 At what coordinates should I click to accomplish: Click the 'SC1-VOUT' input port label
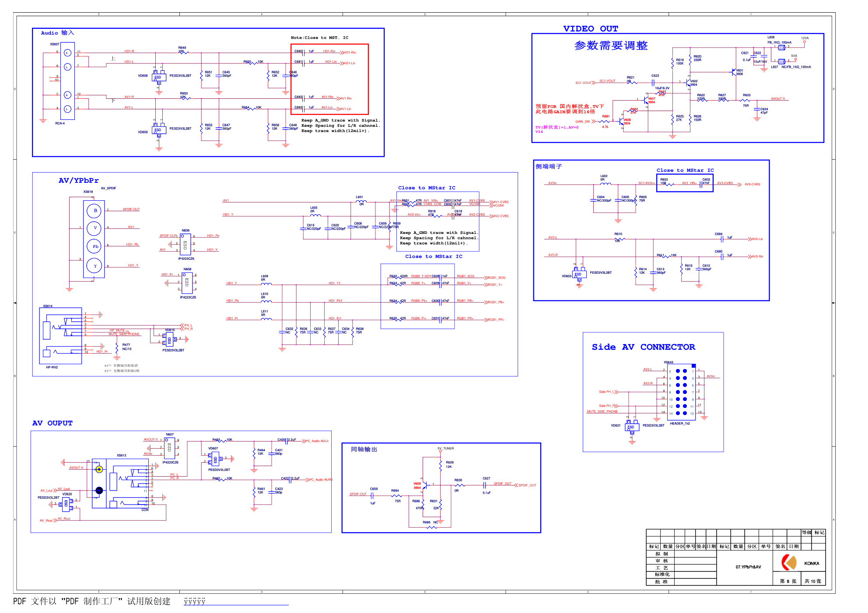tap(583, 83)
